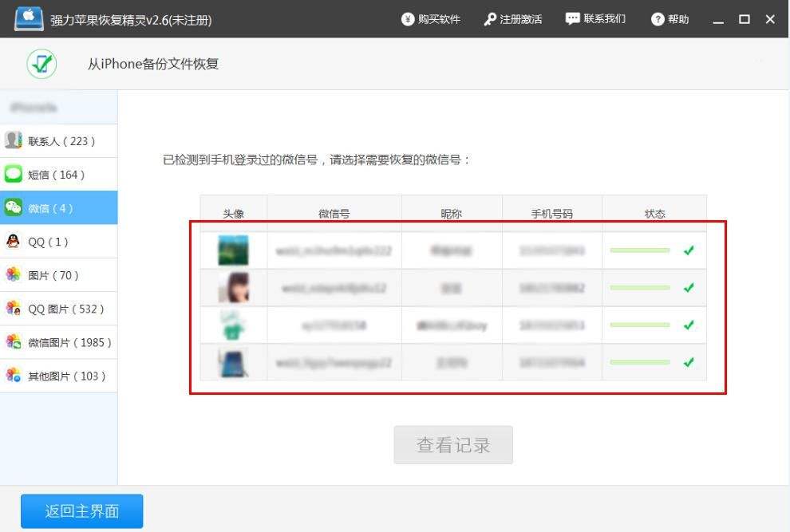Click the 查看记录 button
The image size is (790, 532).
(x=453, y=445)
